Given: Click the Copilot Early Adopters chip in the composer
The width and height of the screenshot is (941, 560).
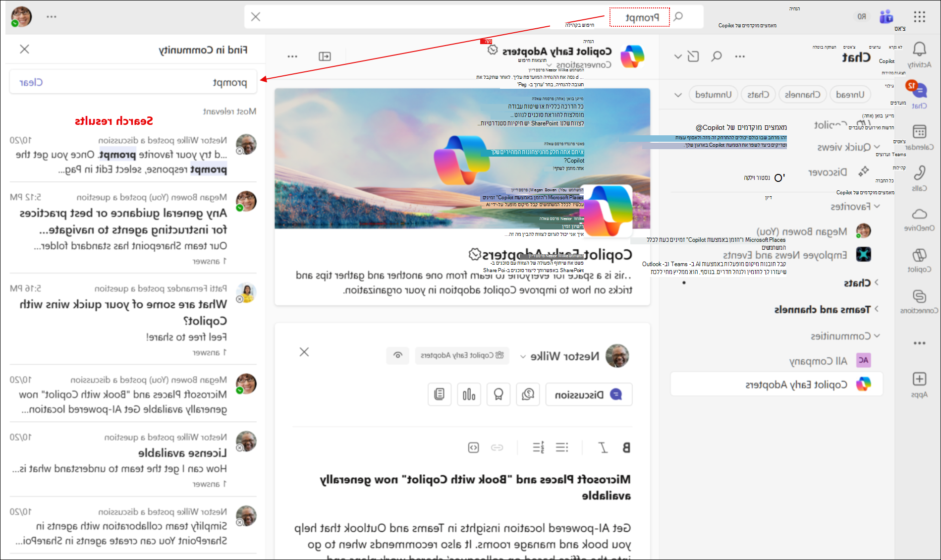Looking at the screenshot, I should point(462,355).
